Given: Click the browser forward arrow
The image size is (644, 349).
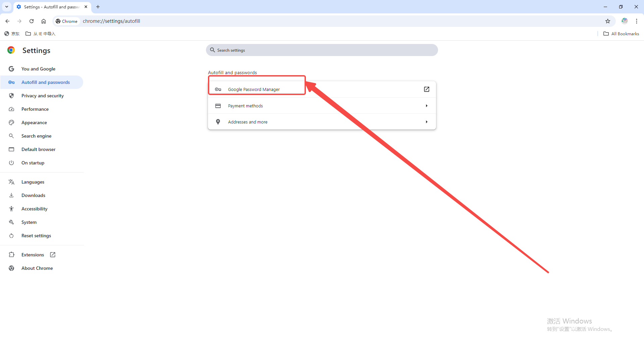Looking at the screenshot, I should click(19, 21).
